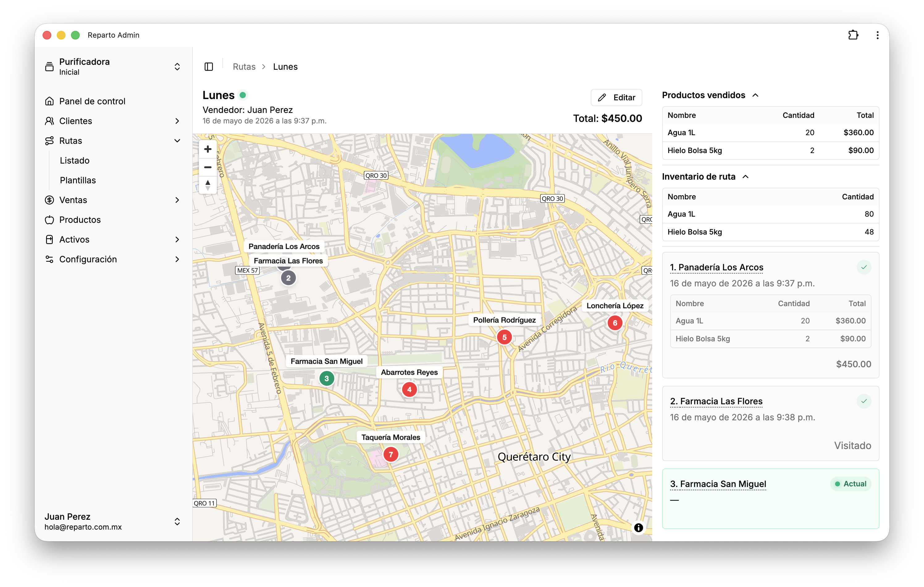Select Hielo Bolsa 5kg row in Inventario de ruta
924x587 pixels.
(x=771, y=232)
